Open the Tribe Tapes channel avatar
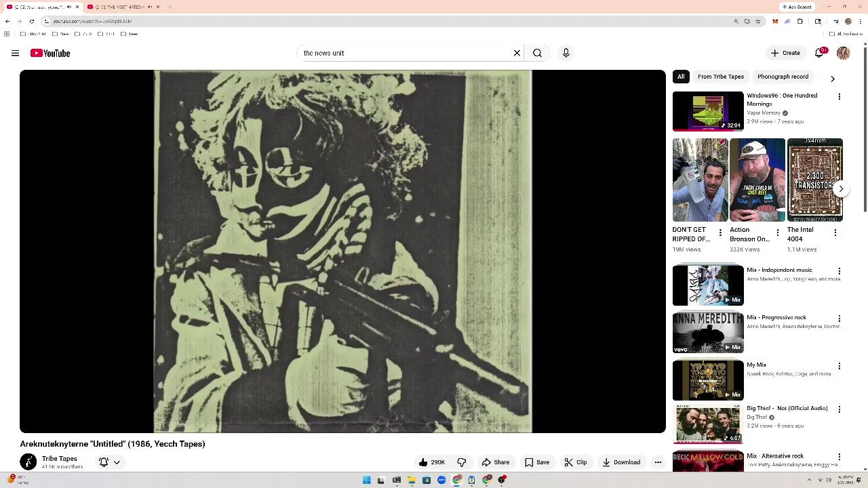The image size is (868, 488). tap(28, 462)
